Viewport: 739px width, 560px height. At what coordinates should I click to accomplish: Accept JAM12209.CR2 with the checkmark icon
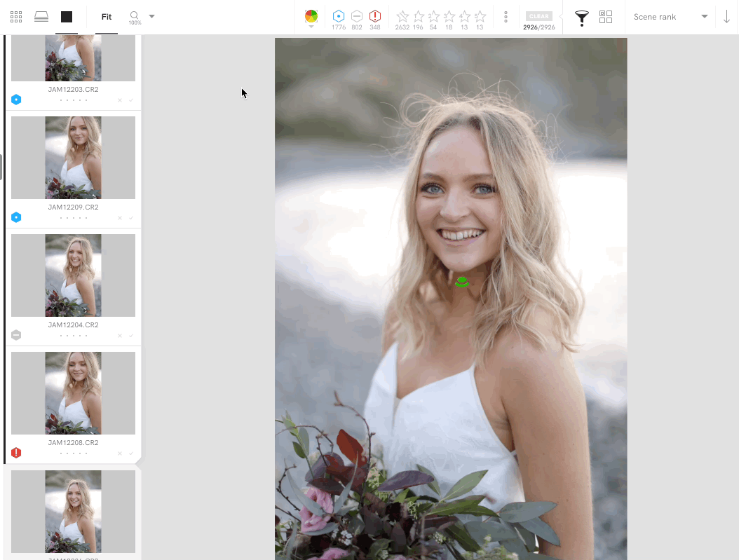coord(131,218)
